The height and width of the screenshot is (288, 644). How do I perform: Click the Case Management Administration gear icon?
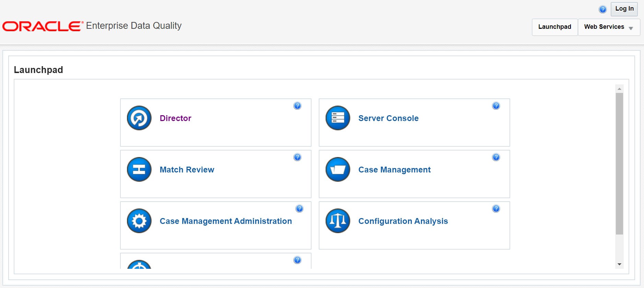139,221
